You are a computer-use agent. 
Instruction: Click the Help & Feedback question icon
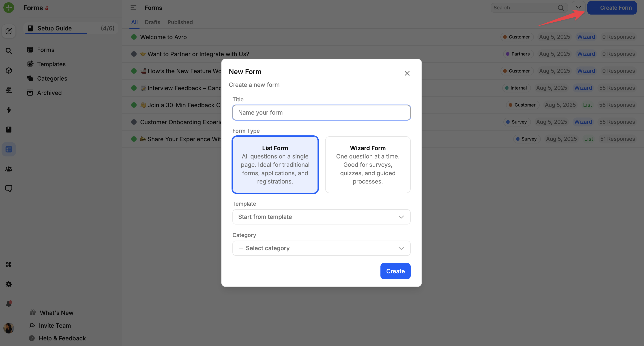(x=32, y=338)
